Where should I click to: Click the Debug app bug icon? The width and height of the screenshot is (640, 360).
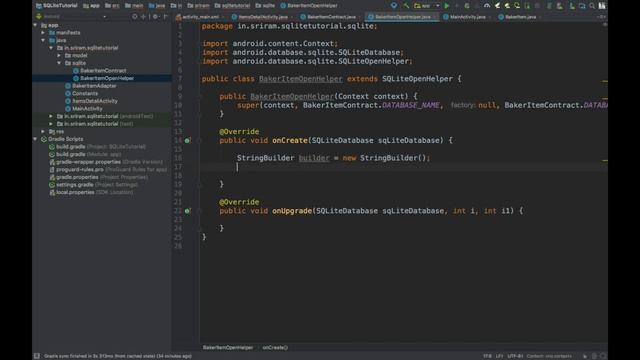pos(467,6)
